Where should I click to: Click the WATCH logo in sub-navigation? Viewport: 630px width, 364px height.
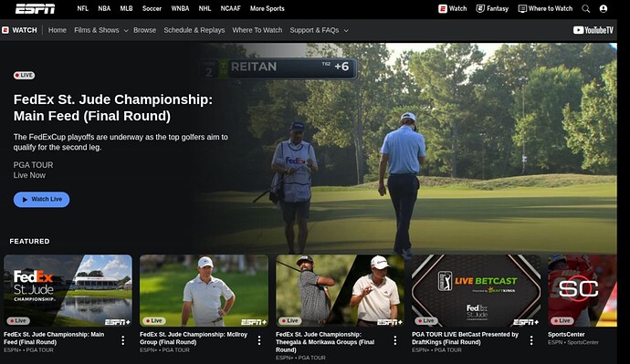[19, 30]
